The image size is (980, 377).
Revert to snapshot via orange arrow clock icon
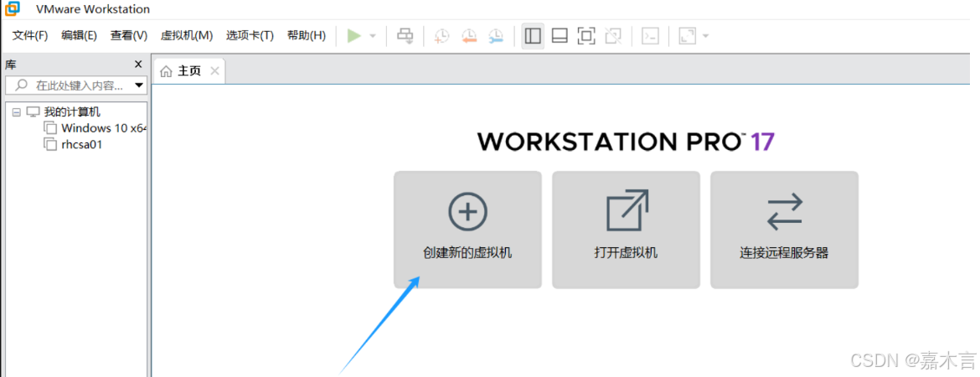pyautogui.click(x=469, y=36)
